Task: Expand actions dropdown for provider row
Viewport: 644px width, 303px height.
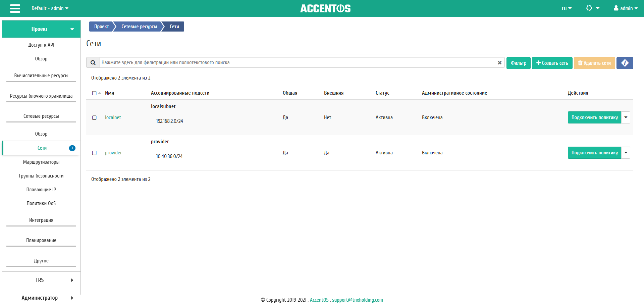Action: point(626,153)
